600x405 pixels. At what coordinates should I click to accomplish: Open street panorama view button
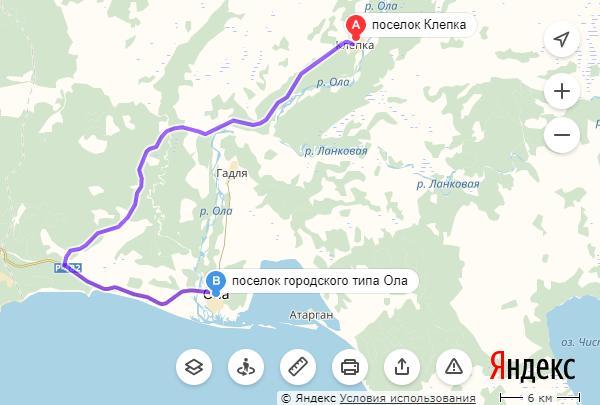click(246, 367)
